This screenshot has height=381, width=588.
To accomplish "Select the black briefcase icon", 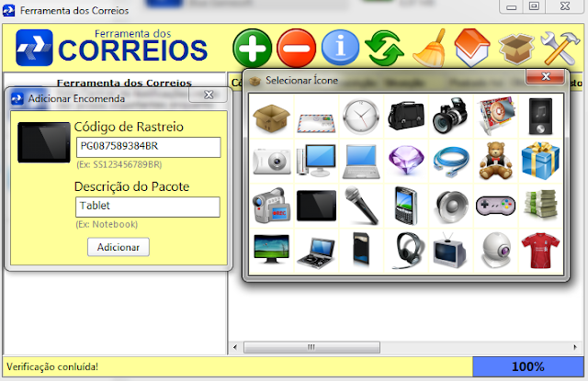I will pyautogui.click(x=406, y=116).
